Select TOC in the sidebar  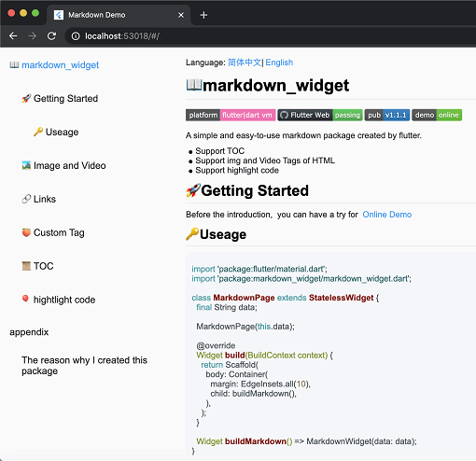point(44,266)
